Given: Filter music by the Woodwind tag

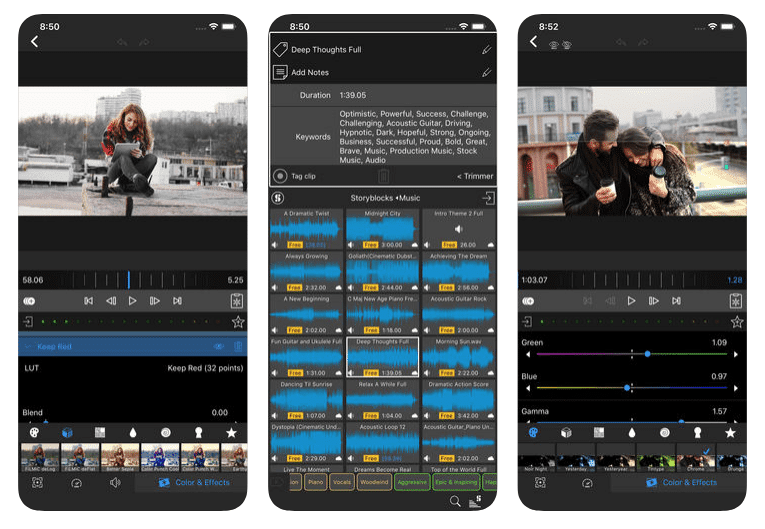Looking at the screenshot, I should click(x=374, y=482).
